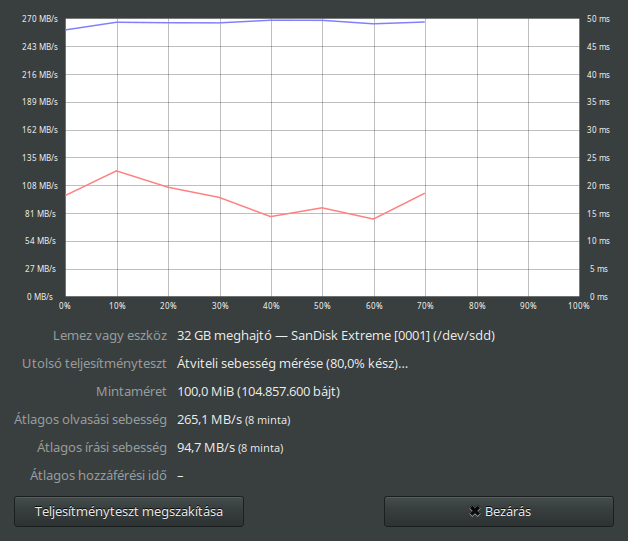Click the 50 ms axis label
This screenshot has height=541, width=628.
coord(598,19)
